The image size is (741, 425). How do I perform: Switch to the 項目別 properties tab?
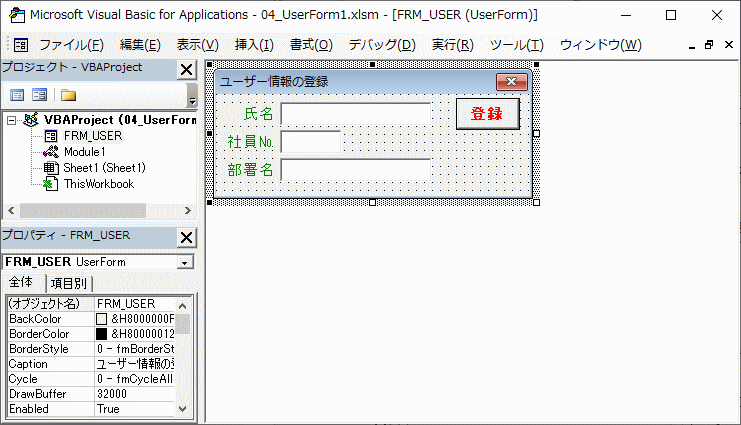(69, 283)
